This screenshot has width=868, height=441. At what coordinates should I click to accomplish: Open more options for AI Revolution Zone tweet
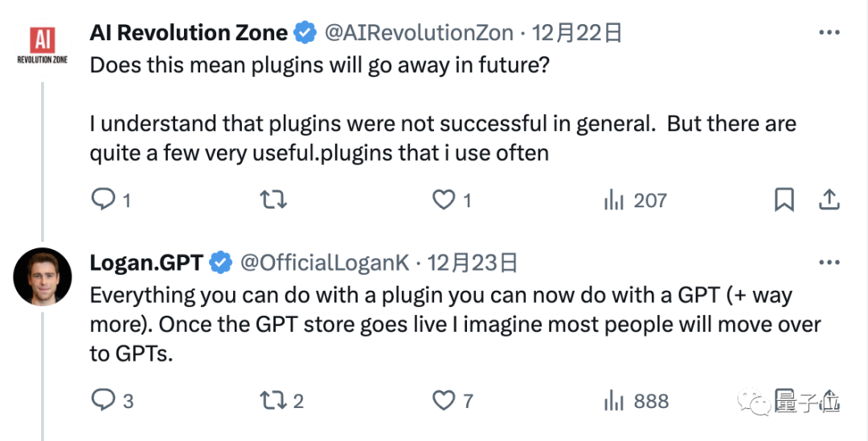829,33
